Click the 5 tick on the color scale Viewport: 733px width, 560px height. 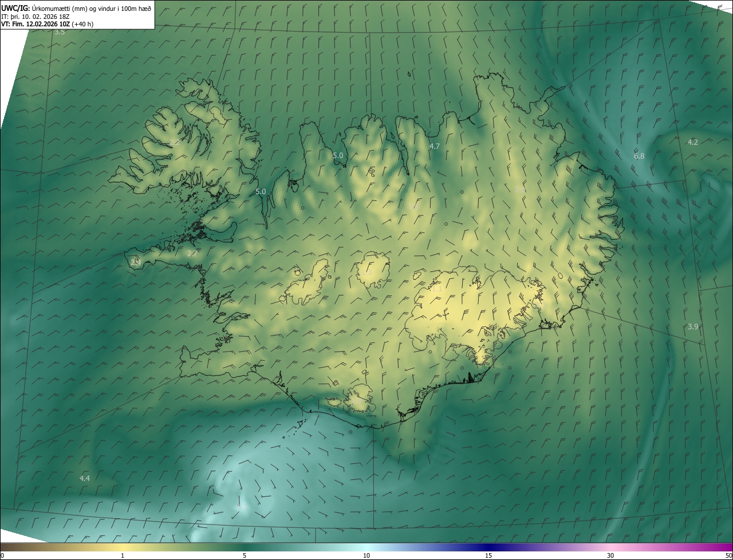(245, 555)
